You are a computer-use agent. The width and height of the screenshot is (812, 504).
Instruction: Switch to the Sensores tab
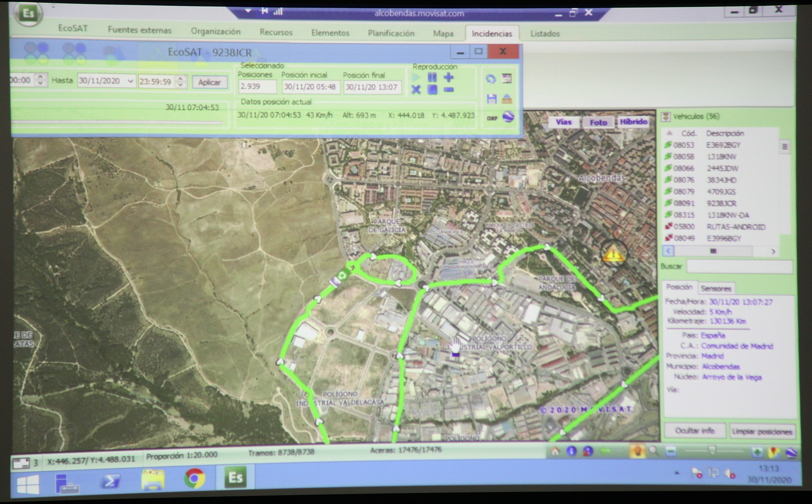point(716,289)
